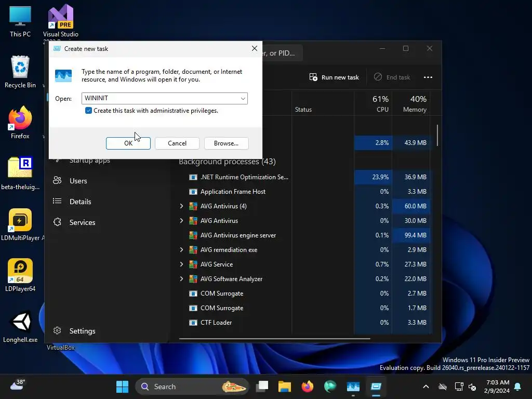Click the Services puzzle icon in sidebar
This screenshot has width=532, height=399.
[x=57, y=222]
